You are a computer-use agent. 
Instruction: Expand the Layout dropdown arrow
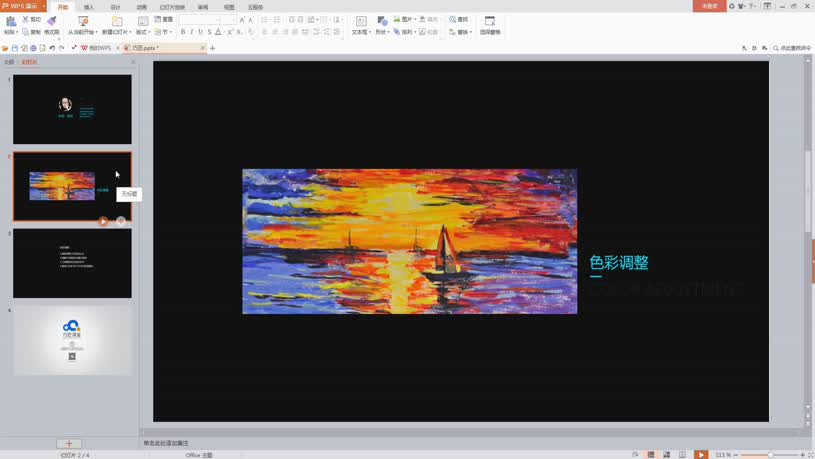(x=149, y=32)
